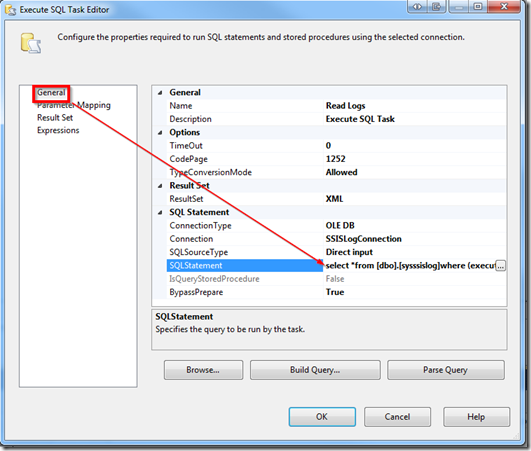
Task: Click the ellipsis button beside SQLStatement value
Action: click(501, 266)
